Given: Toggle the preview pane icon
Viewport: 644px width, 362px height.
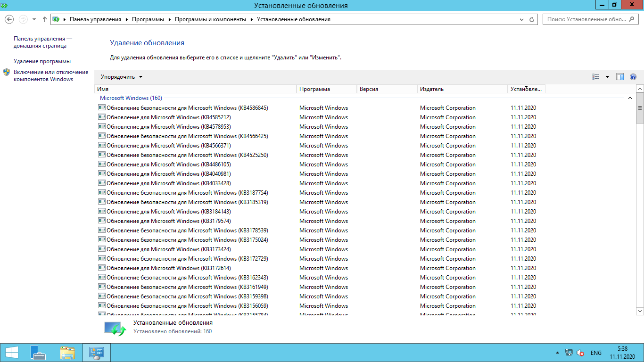Looking at the screenshot, I should pyautogui.click(x=620, y=77).
